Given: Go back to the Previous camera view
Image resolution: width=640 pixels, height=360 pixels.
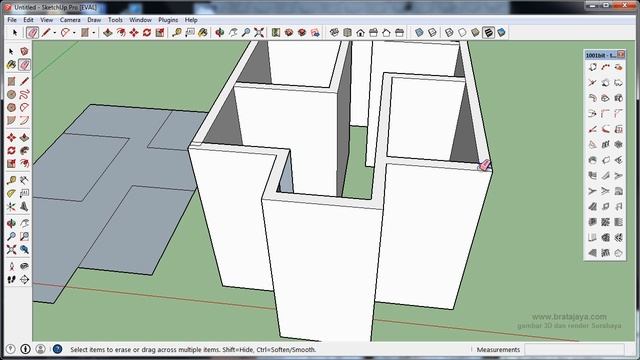Looking at the screenshot, I should [x=24, y=249].
